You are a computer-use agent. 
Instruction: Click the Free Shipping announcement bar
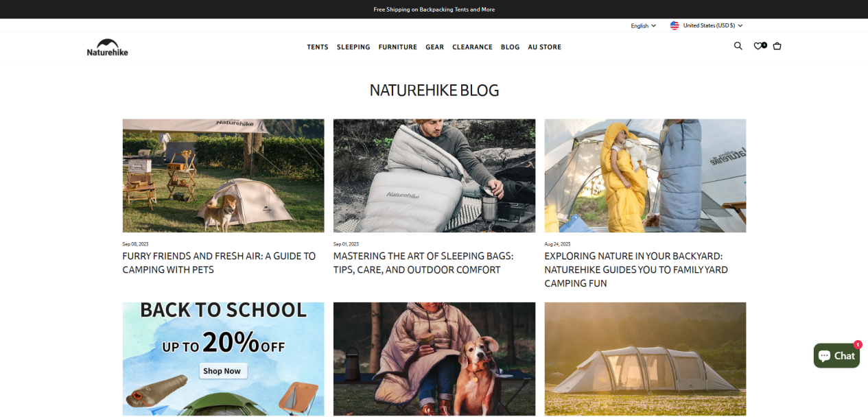click(x=434, y=10)
